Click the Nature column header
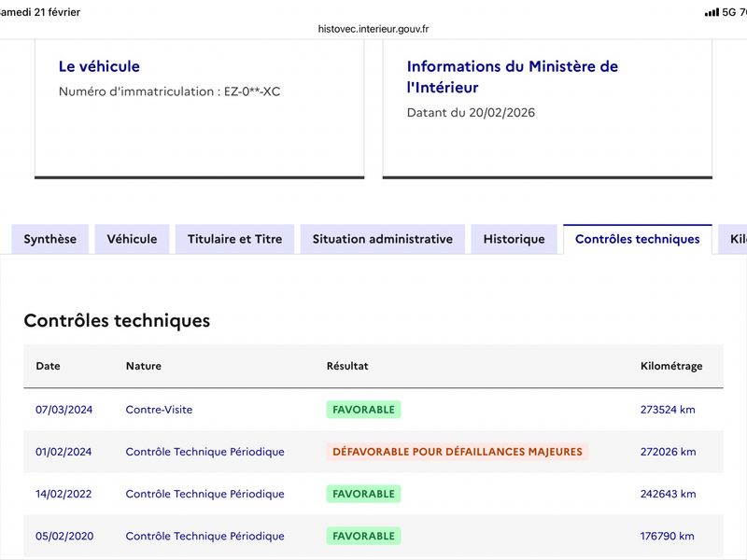This screenshot has width=747, height=560. (144, 366)
